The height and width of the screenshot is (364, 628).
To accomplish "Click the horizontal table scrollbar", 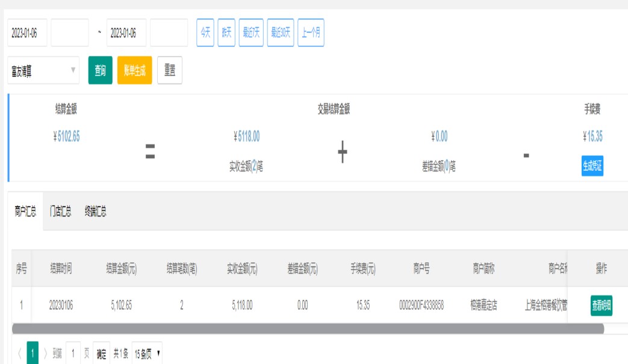I will (x=307, y=329).
